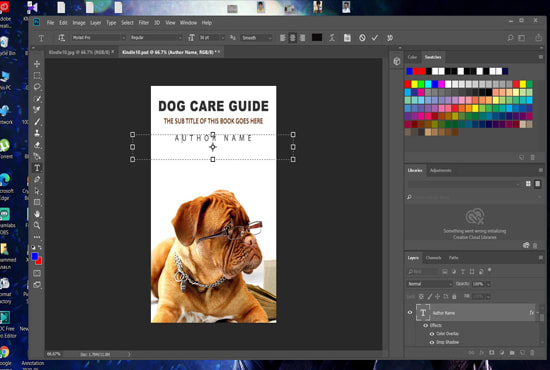Screen dimensions: 550x370
Task: Select the Path Selection arrow tool
Action: click(37, 191)
